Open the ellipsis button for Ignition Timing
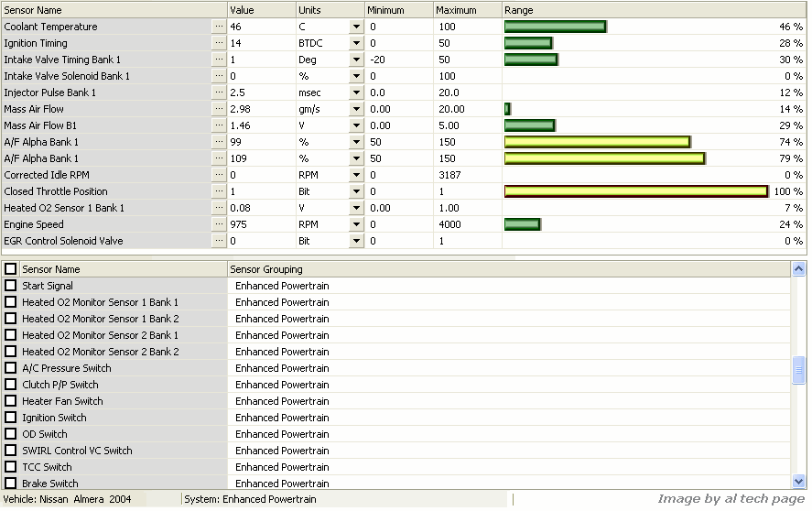This screenshot has height=511, width=812. [x=218, y=43]
